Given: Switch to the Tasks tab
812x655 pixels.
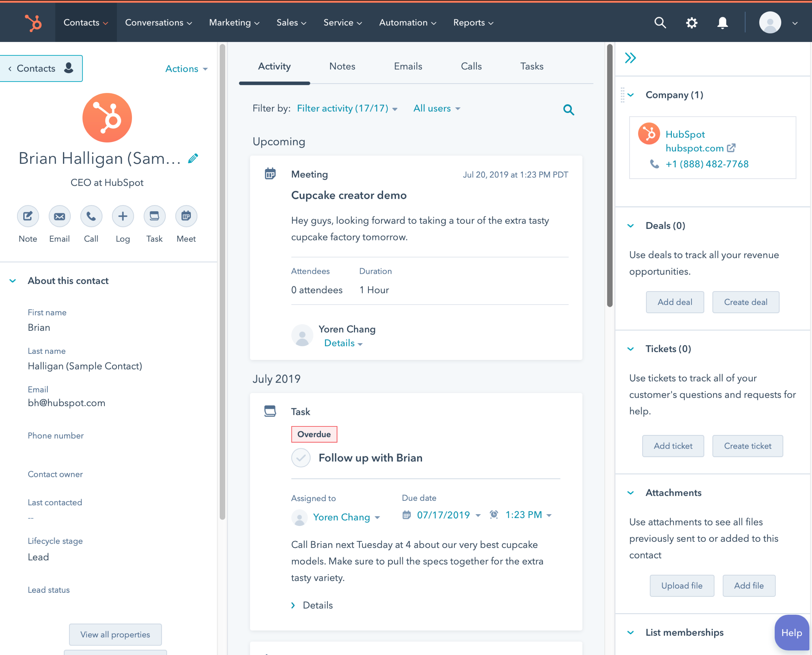Looking at the screenshot, I should [x=532, y=66].
